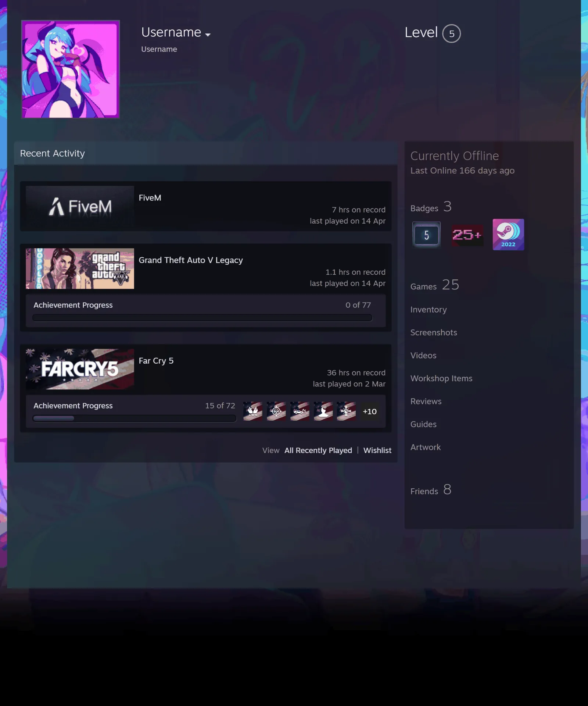Open the Guides page
588x706 pixels.
click(x=423, y=424)
